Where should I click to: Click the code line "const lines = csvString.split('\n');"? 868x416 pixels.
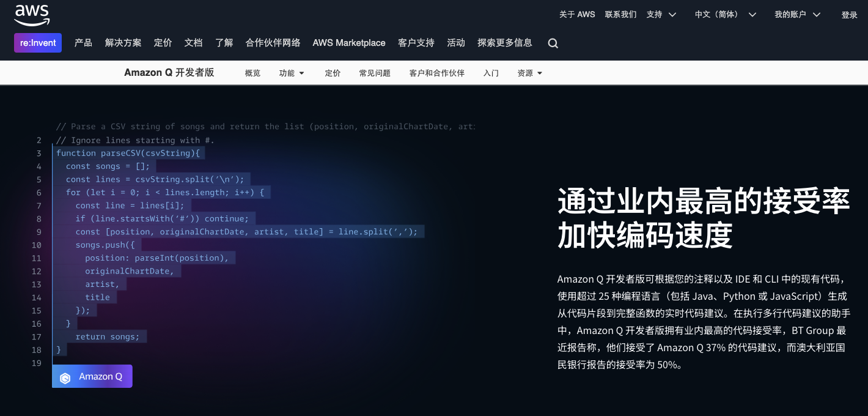(155, 180)
